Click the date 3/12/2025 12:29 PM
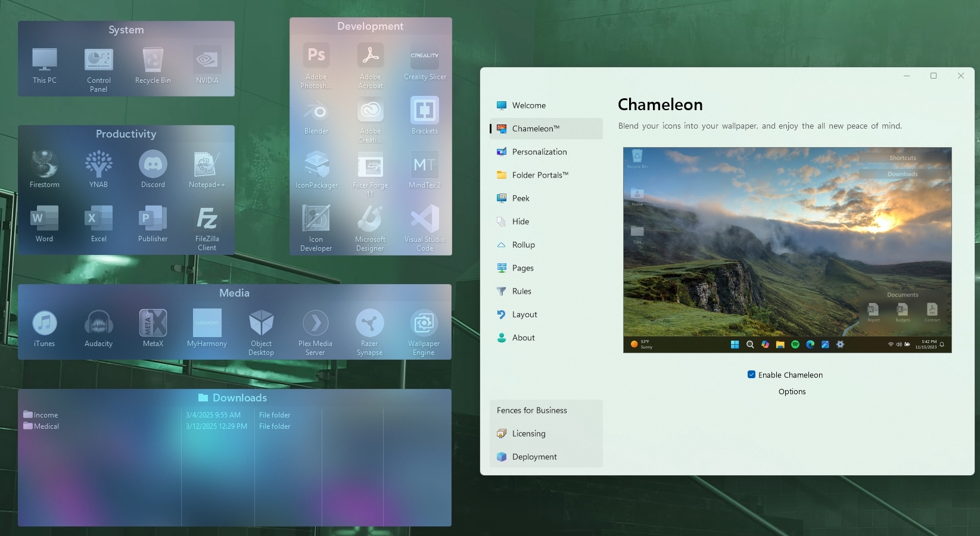The width and height of the screenshot is (980, 536). pyautogui.click(x=216, y=426)
